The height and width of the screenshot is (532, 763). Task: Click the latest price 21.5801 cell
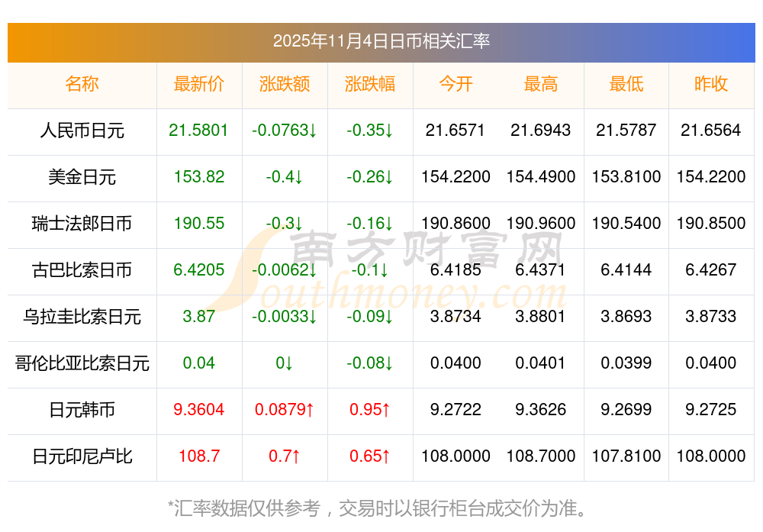coord(198,131)
